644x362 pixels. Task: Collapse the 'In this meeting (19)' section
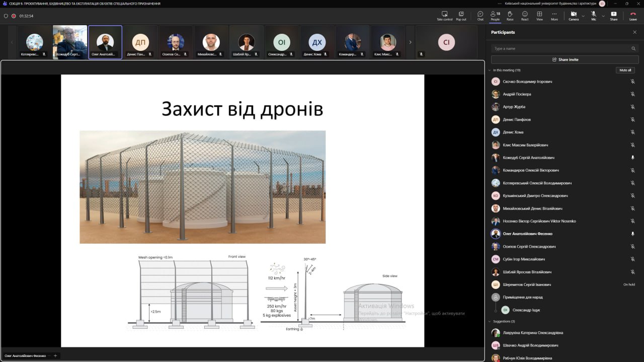tap(490, 70)
